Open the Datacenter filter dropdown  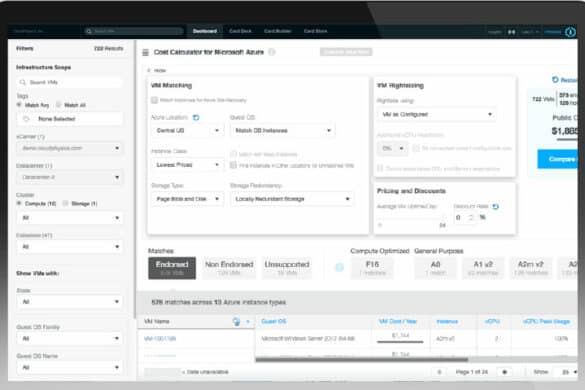(x=69, y=177)
